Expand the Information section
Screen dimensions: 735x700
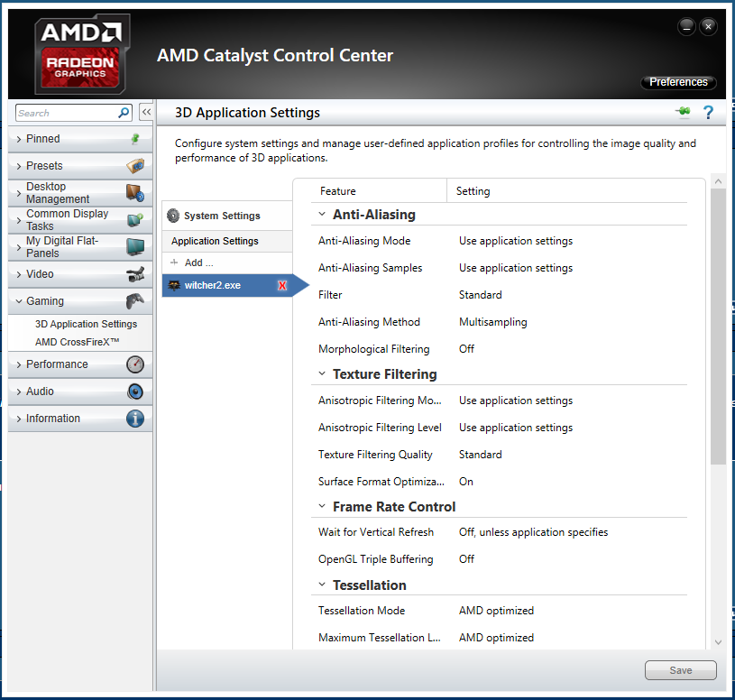(19, 419)
